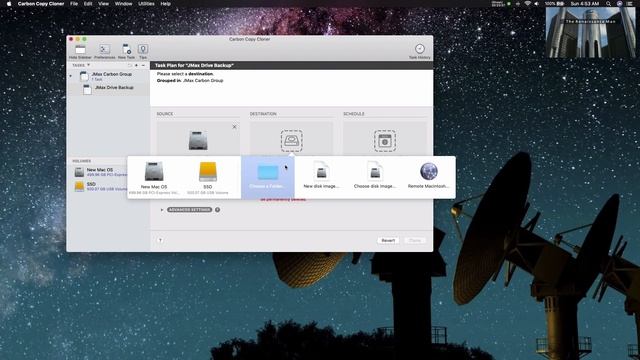This screenshot has height=360, width=640.
Task: Open the View menu
Action: point(103,4)
